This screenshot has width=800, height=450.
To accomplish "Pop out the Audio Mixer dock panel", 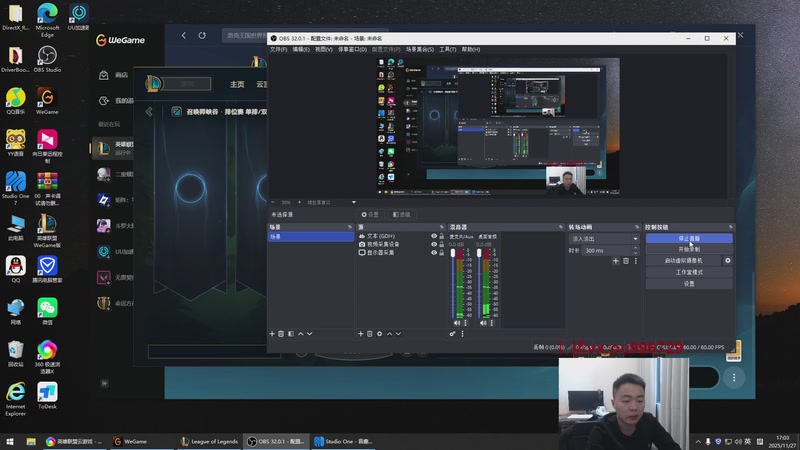I will point(561,227).
